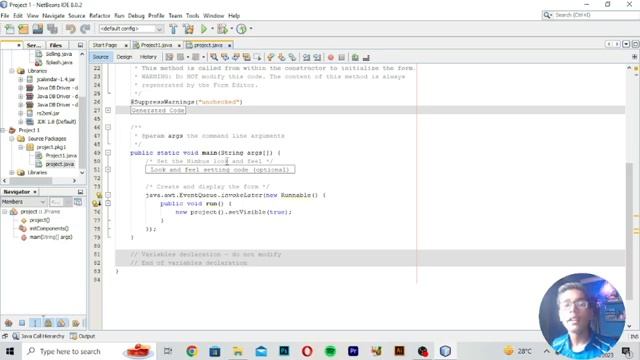
Task: Switch to the Start Page tab
Action: coord(105,45)
